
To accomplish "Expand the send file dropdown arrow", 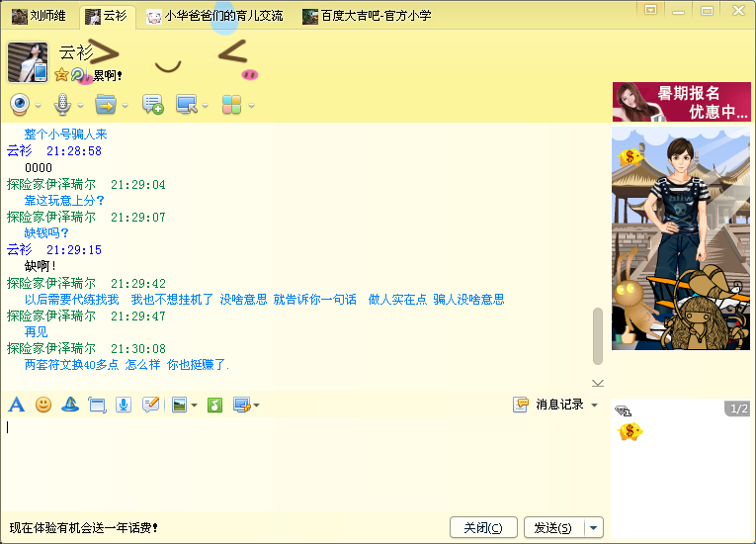I will tap(125, 105).
